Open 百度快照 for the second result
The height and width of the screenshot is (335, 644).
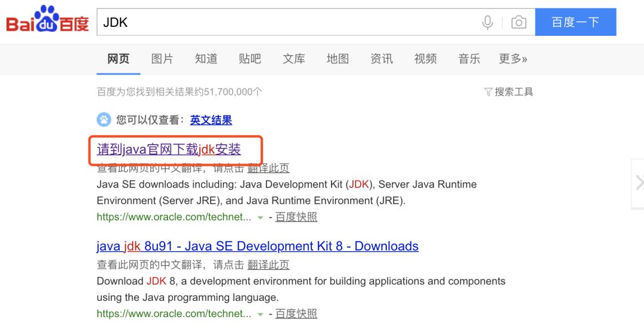[x=296, y=314]
